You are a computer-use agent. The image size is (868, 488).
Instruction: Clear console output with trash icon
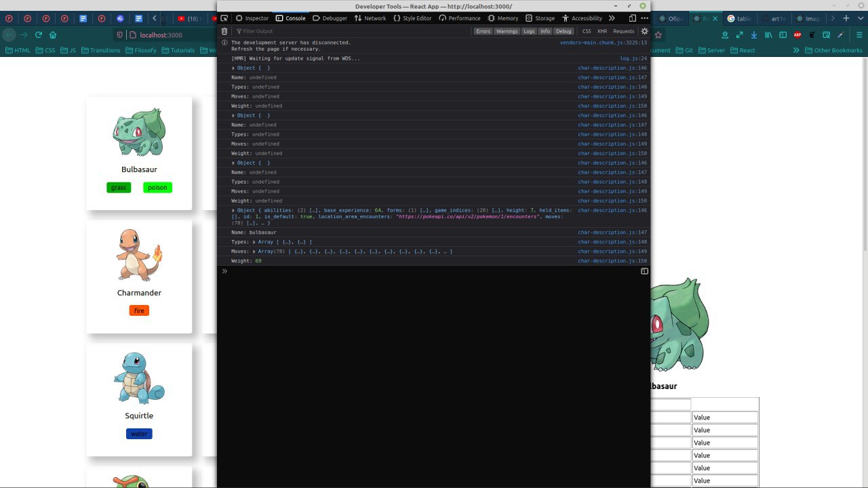coord(224,31)
